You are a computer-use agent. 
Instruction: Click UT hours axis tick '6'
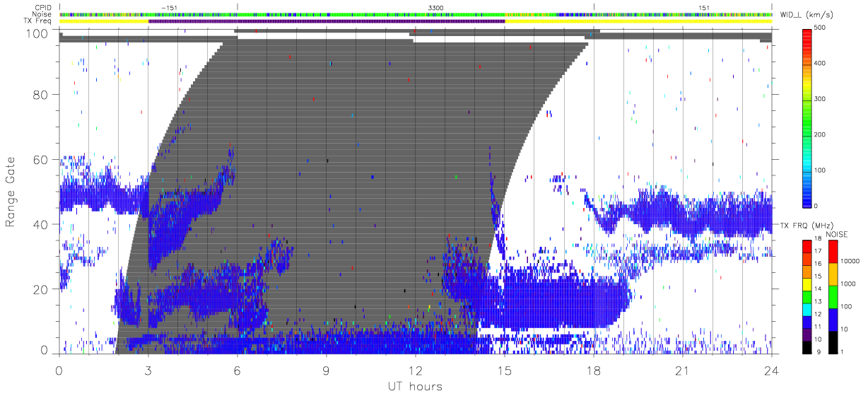click(237, 370)
